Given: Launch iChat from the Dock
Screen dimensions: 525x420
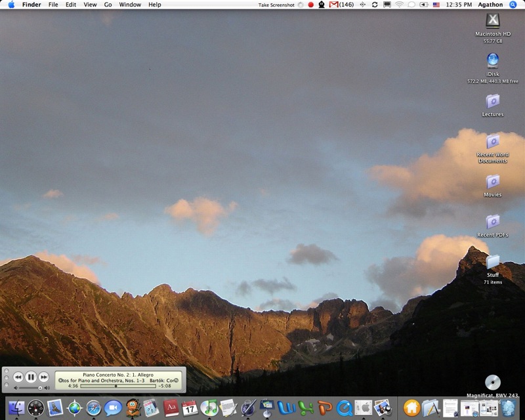Looking at the screenshot, I should click(x=113, y=408).
